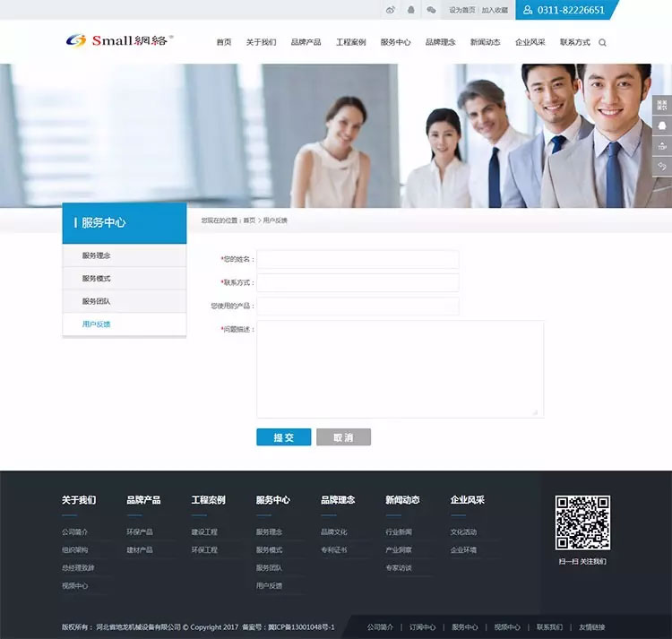Click the 设为首页 link
Image resolution: width=672 pixels, height=639 pixels.
tap(462, 10)
